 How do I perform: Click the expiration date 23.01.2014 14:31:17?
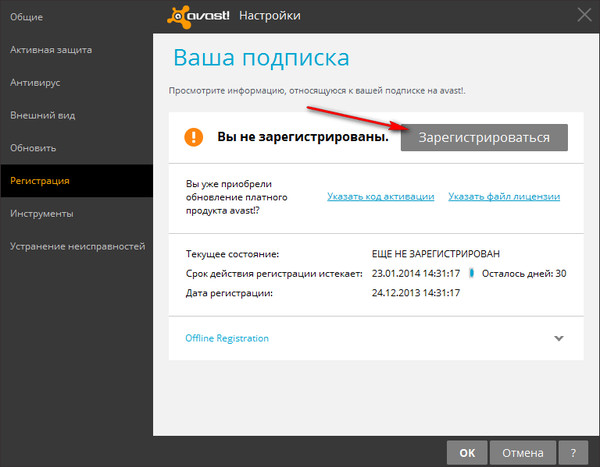pyautogui.click(x=416, y=273)
